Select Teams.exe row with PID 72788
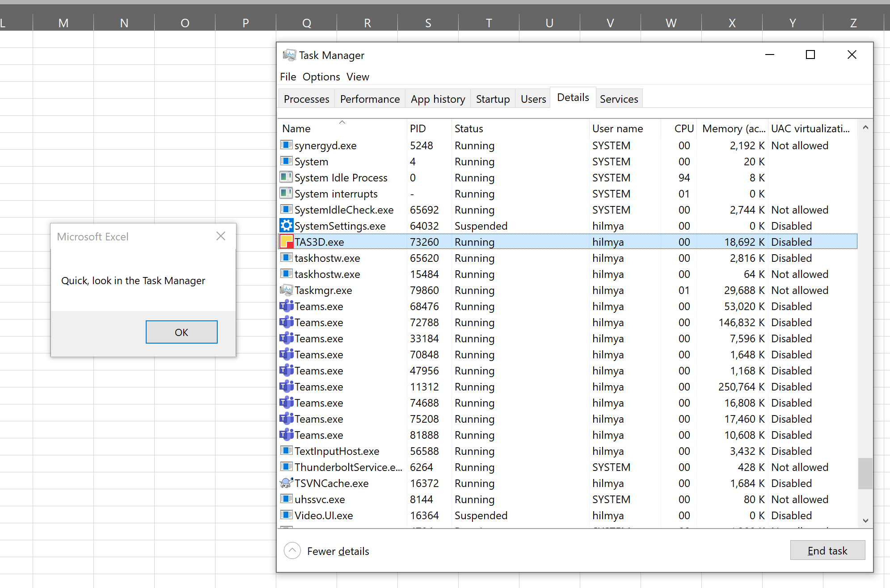This screenshot has height=588, width=890. click(x=568, y=322)
